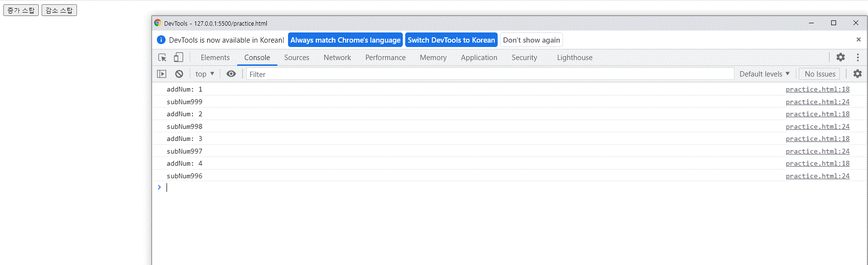
Task: Open the Application tab
Action: [479, 58]
